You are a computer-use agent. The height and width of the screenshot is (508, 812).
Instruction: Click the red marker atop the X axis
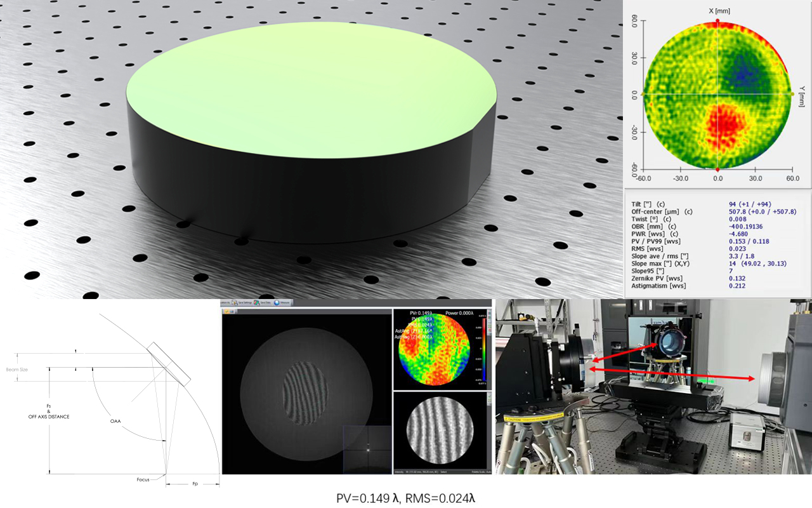[717, 21]
